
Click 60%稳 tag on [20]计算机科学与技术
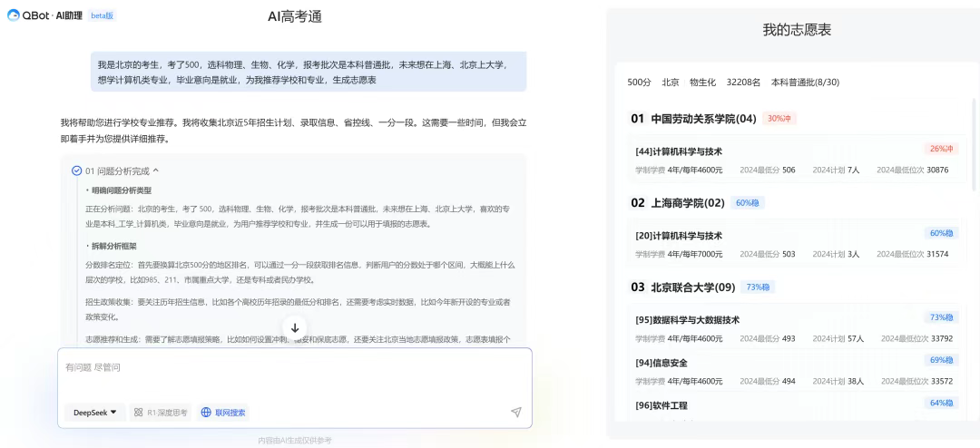[941, 233]
